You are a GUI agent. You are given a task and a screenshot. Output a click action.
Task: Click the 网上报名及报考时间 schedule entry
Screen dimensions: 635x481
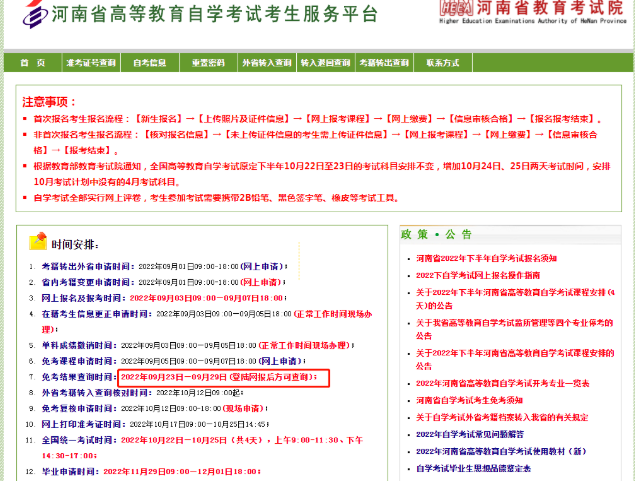point(164,298)
